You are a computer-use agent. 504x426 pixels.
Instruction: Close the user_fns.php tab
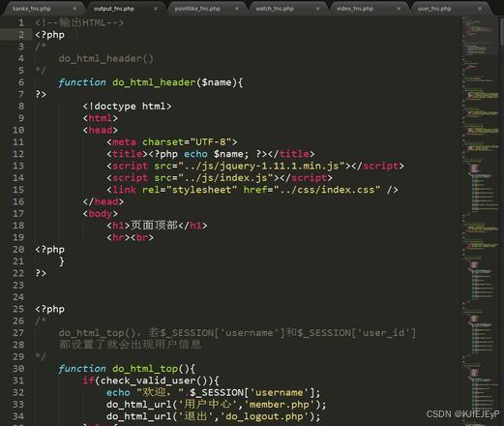(x=480, y=9)
